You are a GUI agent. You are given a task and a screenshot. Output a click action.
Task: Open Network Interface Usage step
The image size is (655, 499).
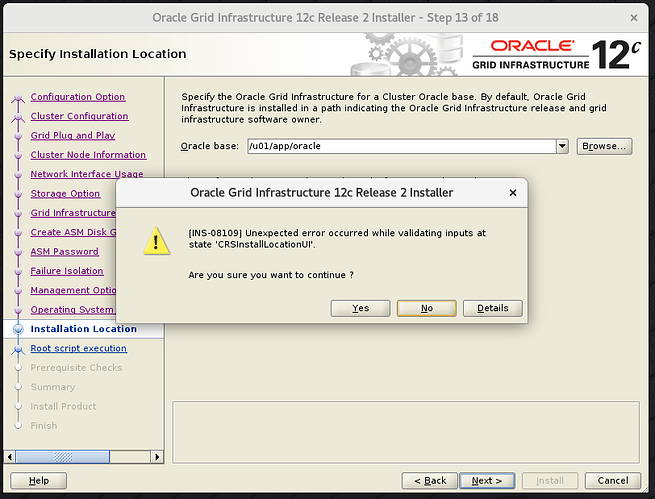(x=87, y=174)
